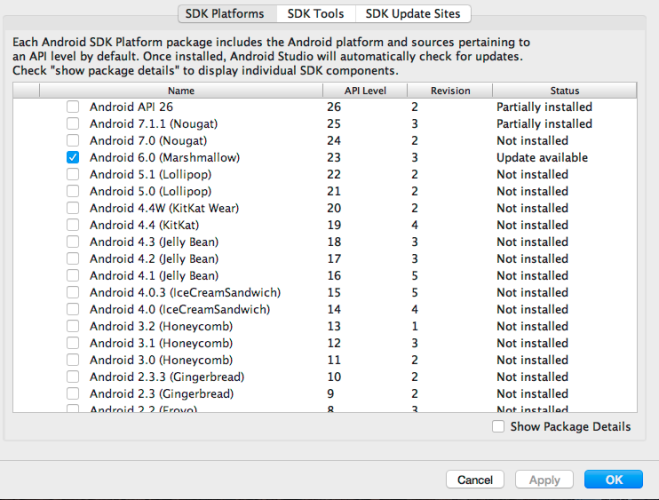Click revision 1 of Android 3.2 (Honeycomb)

coord(415,326)
